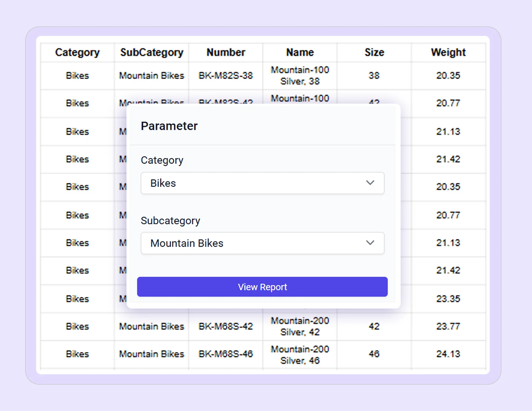
Task: Select product number BK-M82S-38
Action: coord(225,76)
